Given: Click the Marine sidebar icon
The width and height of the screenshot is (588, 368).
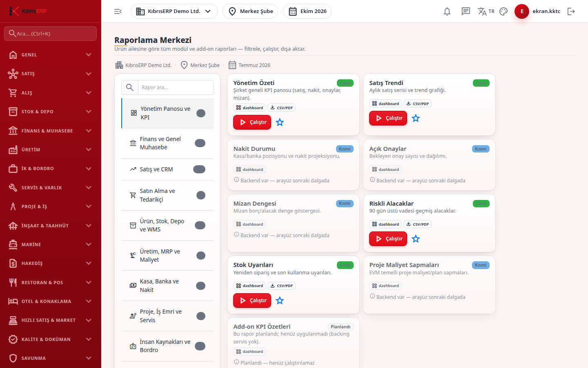Looking at the screenshot, I should coord(13,245).
